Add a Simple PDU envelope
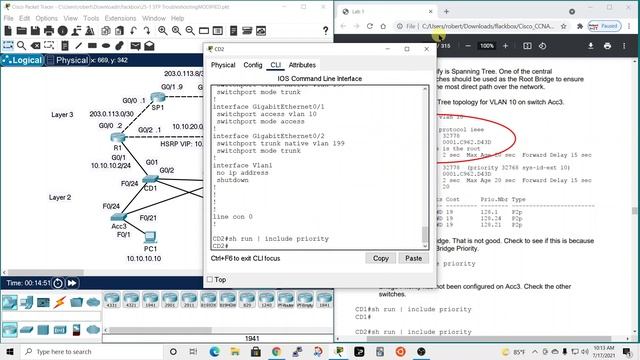This screenshot has width=640, height=360. tap(135, 45)
